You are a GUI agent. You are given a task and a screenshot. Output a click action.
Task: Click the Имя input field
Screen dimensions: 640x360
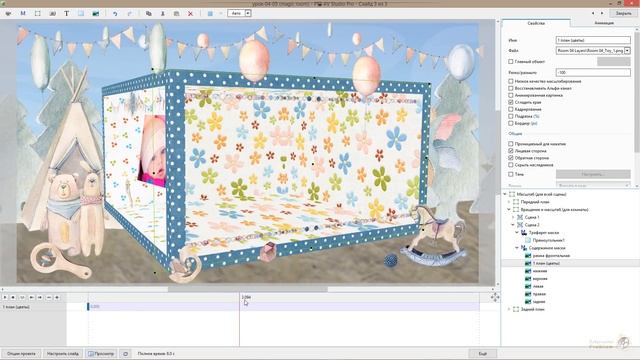pyautogui.click(x=593, y=40)
